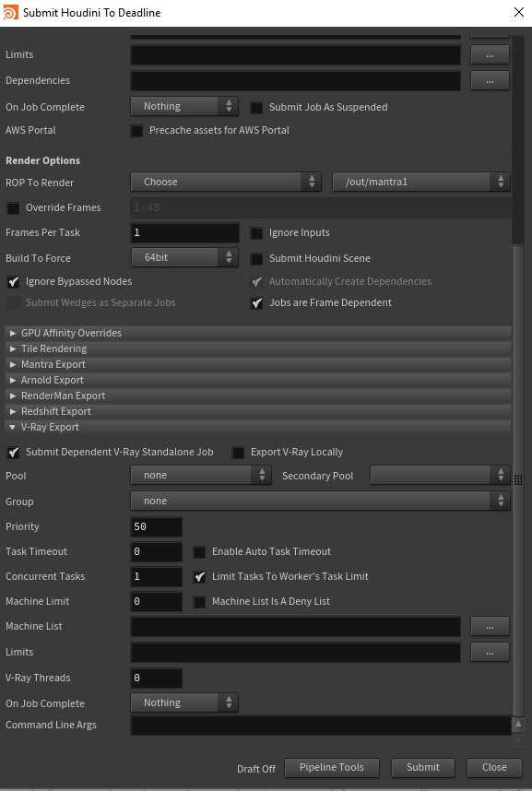Click the Concurrent Tasks field
The width and height of the screenshot is (532, 791).
point(157,576)
